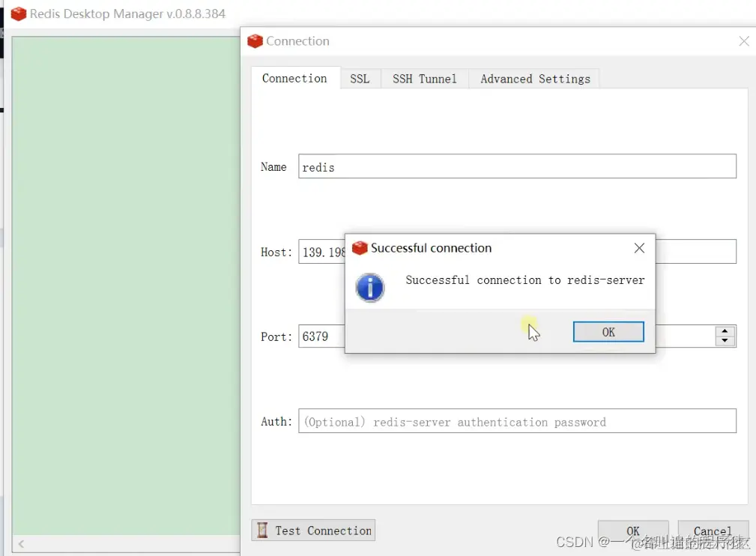This screenshot has width=756, height=556.
Task: Click the Auth label
Action: [x=276, y=421]
